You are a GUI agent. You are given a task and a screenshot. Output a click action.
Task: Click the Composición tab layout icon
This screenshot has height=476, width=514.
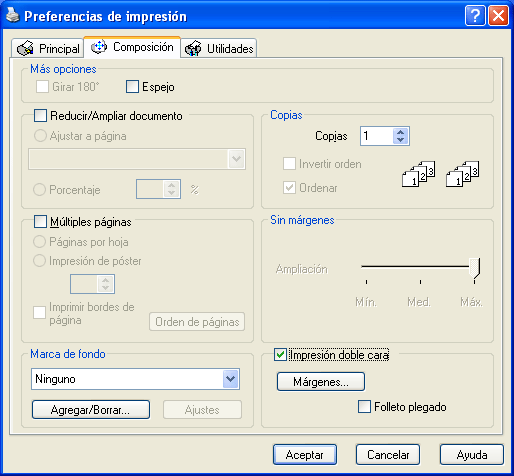[x=99, y=47]
